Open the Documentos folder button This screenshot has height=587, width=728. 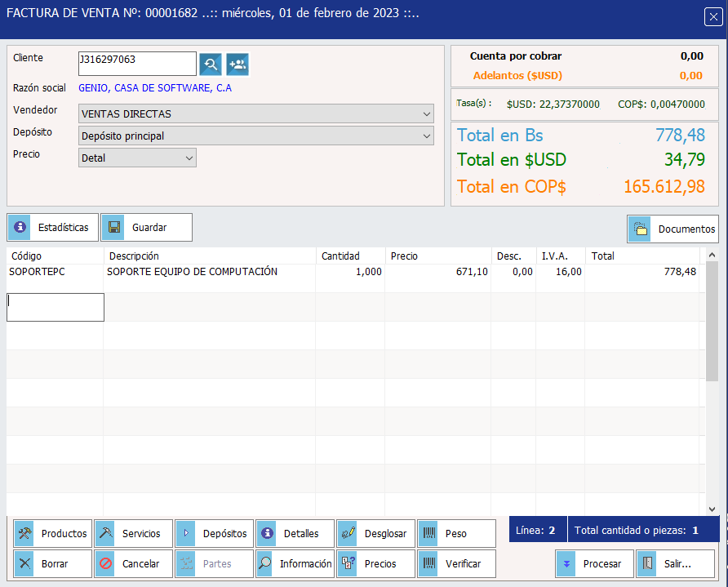[x=673, y=229]
